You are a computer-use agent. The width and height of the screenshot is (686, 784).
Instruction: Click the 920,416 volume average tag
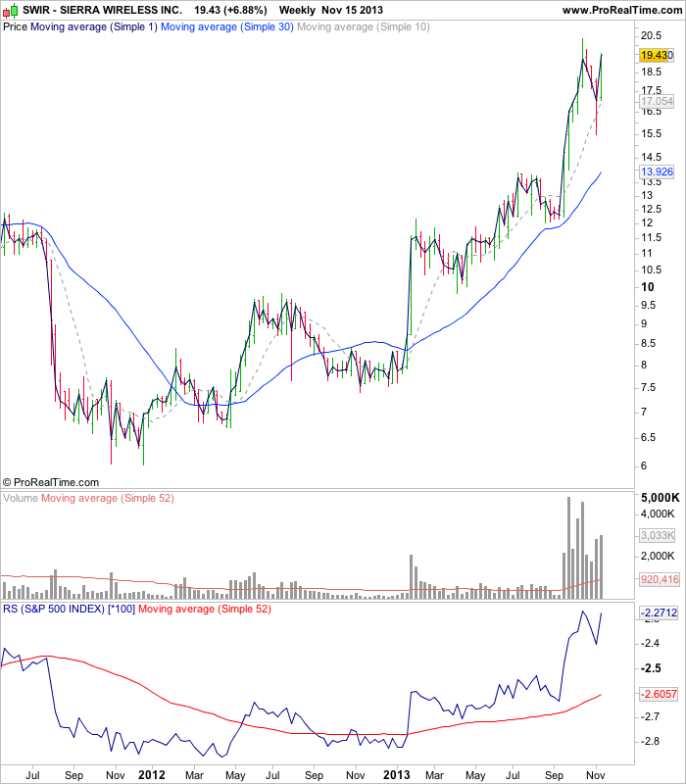(x=660, y=579)
